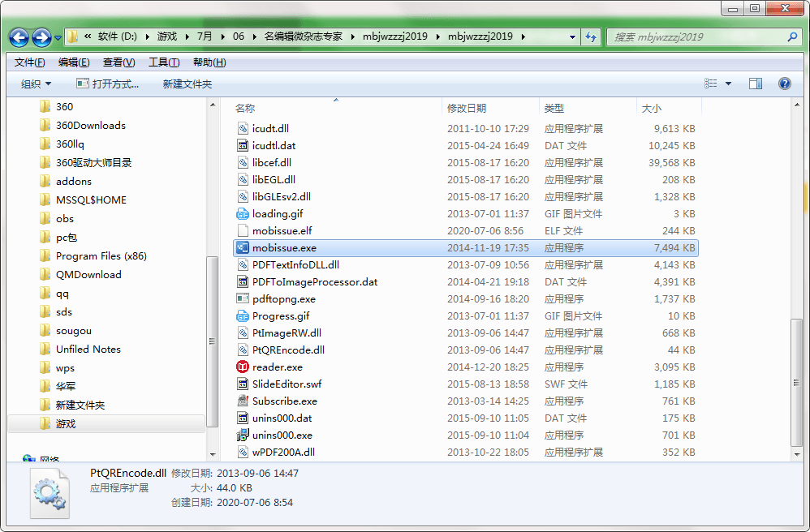Select the libEGL.dll file icon
Screen dimensions: 810x532
point(243,179)
